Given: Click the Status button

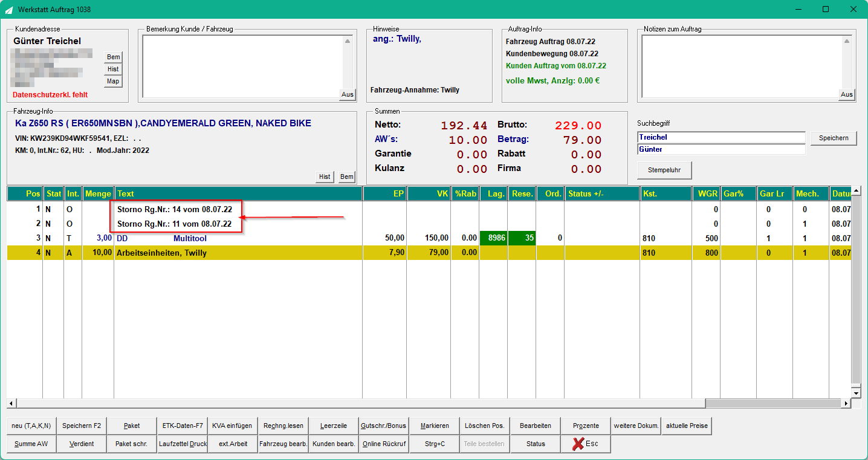Looking at the screenshot, I should click(x=536, y=444).
